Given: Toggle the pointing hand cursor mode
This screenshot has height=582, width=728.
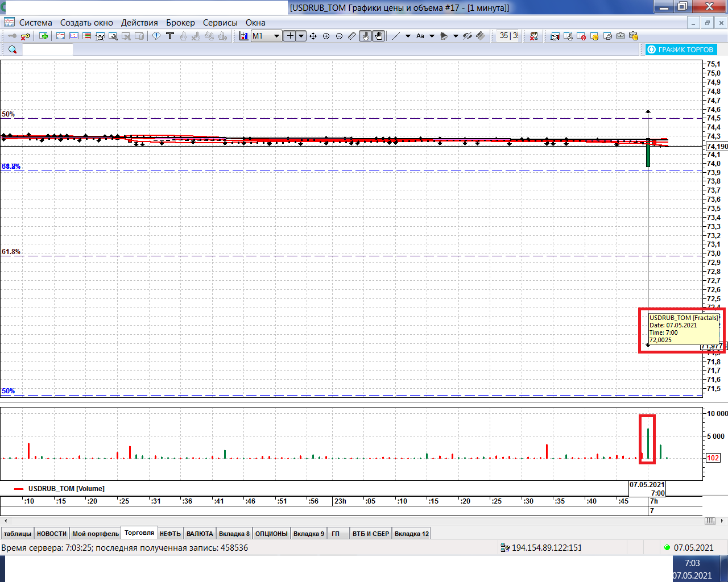Looking at the screenshot, I should 365,36.
